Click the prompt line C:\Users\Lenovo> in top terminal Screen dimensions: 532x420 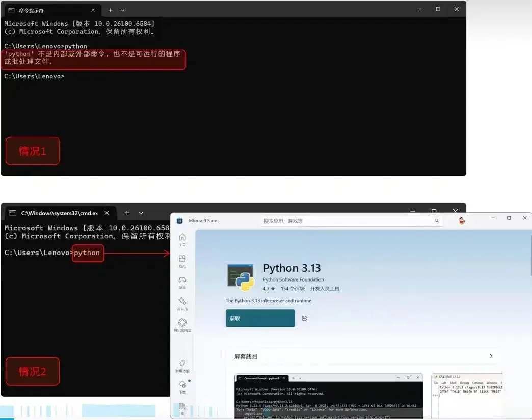(x=34, y=76)
